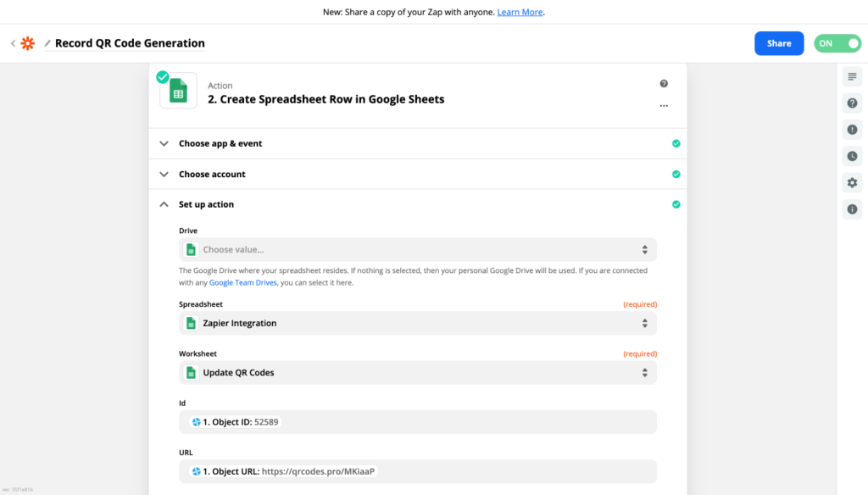Open the Zap notes panel
The image size is (868, 495).
pos(851,76)
